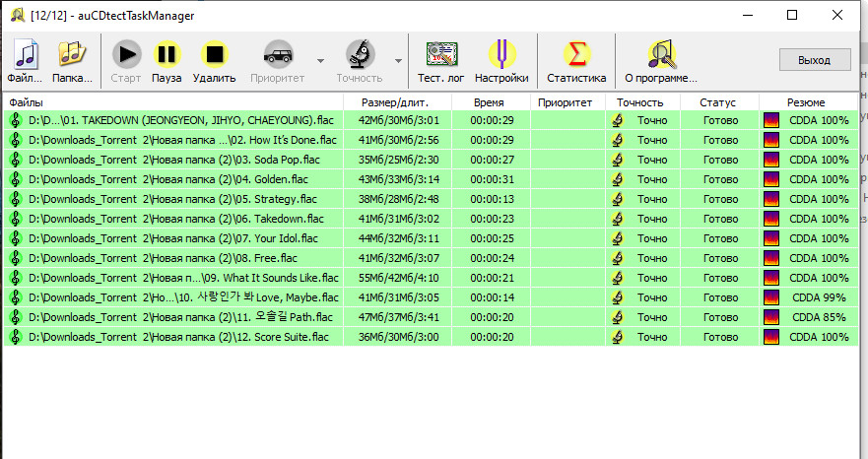Click the Файлы add files icon
This screenshot has height=459, width=868.
pyautogui.click(x=25, y=54)
